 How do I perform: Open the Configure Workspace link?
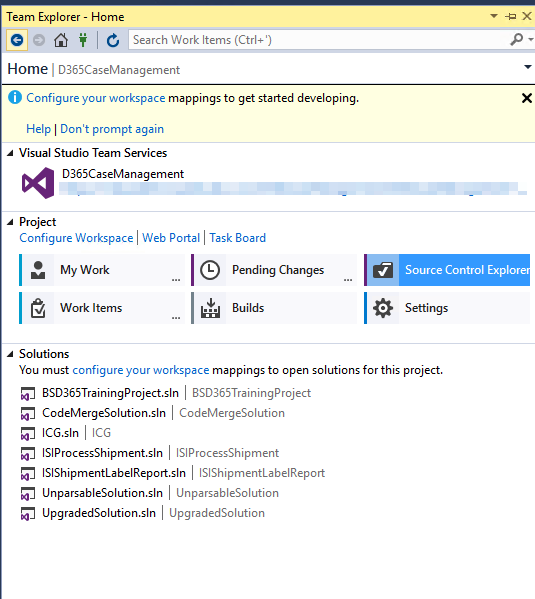pyautogui.click(x=76, y=238)
